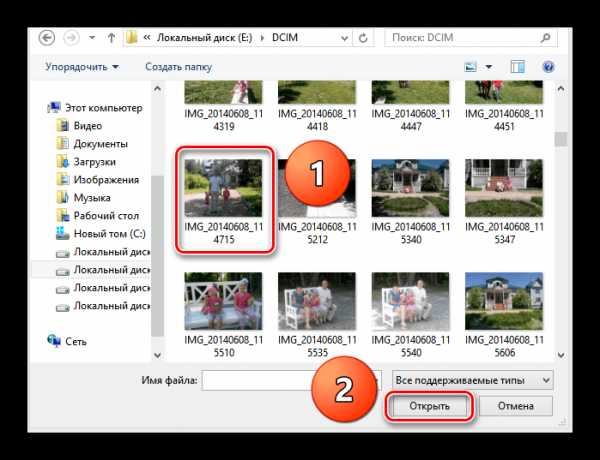Go back with the Back arrow button
600x460 pixels.
tap(47, 38)
